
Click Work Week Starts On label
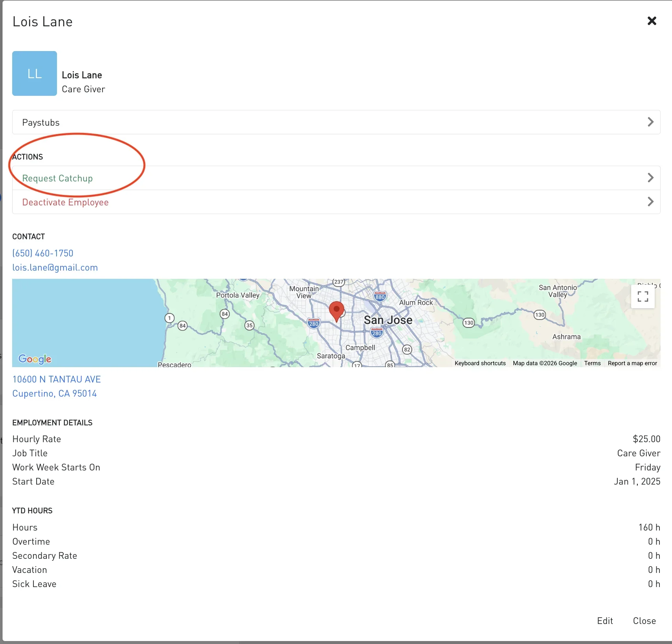tap(56, 467)
